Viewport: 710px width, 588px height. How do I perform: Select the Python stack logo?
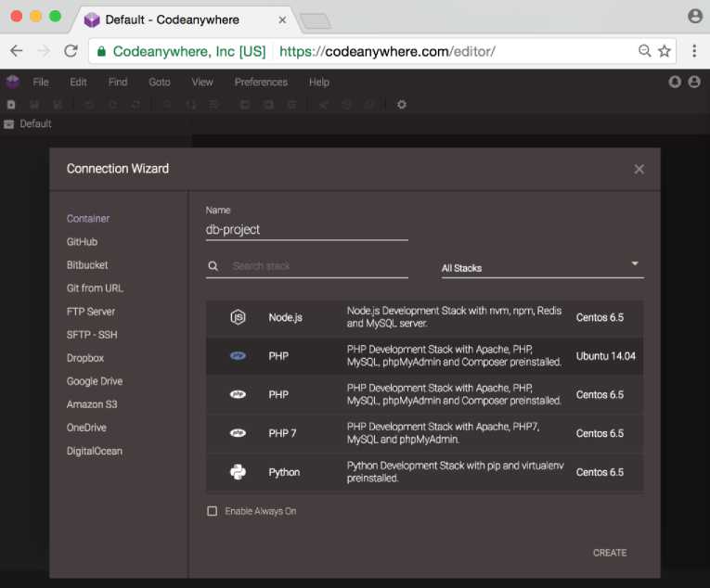click(238, 472)
